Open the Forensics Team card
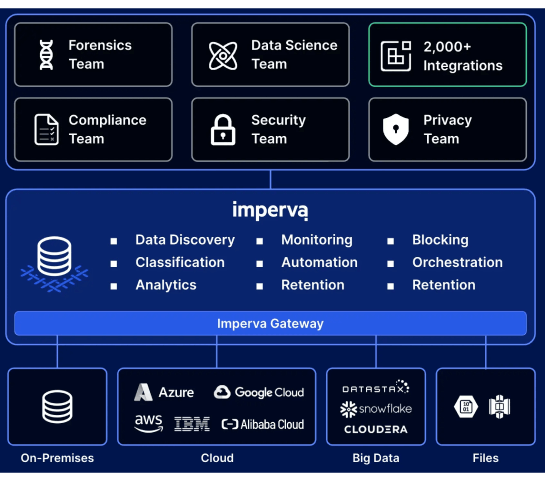This screenshot has height=481, width=545. click(x=93, y=55)
